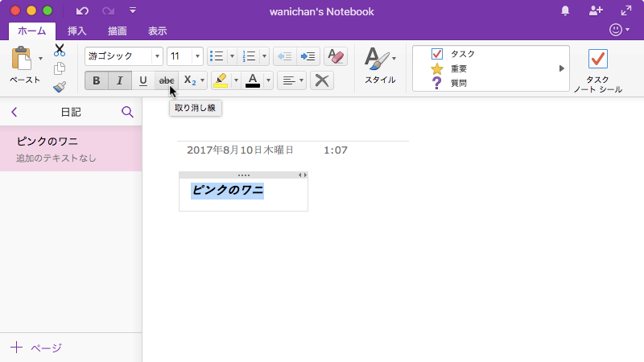
Task: Toggle Bold formatting off
Action: [x=96, y=80]
